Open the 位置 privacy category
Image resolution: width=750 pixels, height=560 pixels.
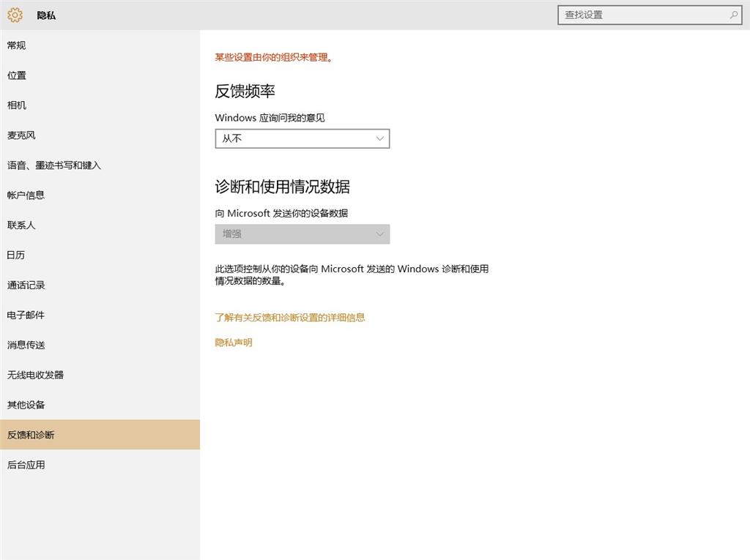(x=100, y=75)
